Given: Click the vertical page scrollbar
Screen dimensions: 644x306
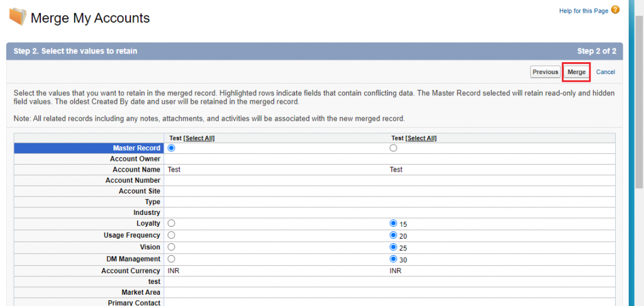Looking at the screenshot, I should pos(631,151).
